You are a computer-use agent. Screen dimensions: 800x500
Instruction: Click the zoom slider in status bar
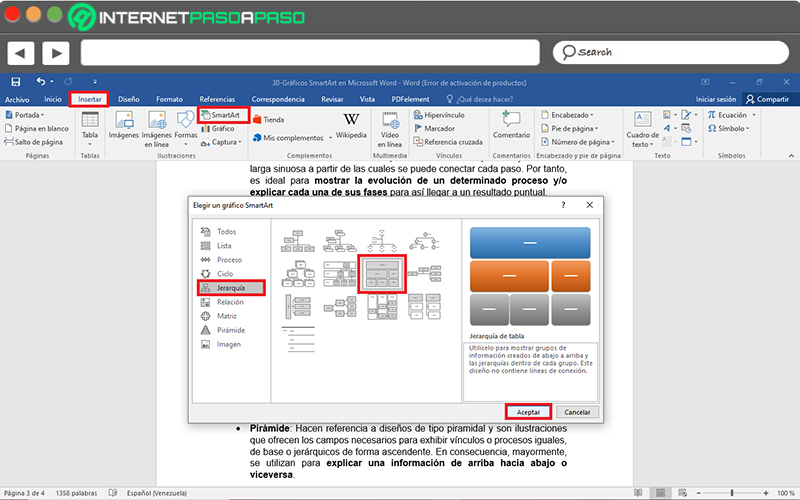click(732, 493)
